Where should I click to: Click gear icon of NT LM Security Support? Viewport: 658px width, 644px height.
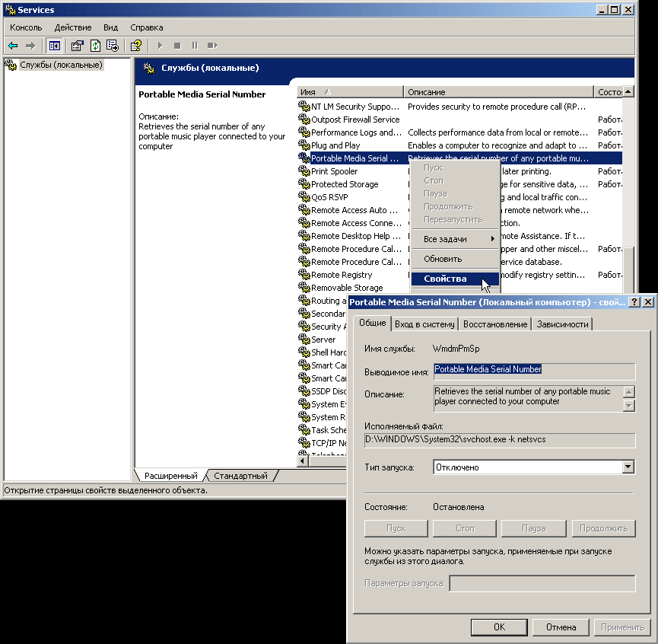click(x=304, y=106)
